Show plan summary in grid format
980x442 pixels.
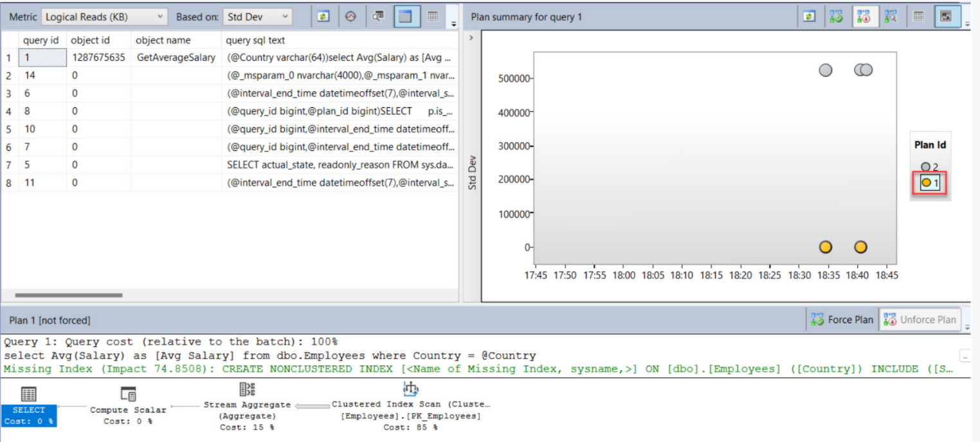[x=919, y=17]
